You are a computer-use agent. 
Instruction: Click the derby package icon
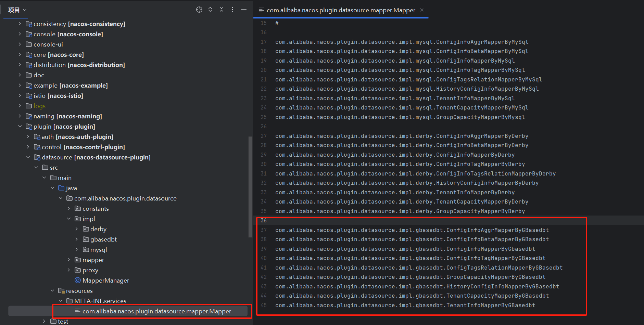pos(86,229)
